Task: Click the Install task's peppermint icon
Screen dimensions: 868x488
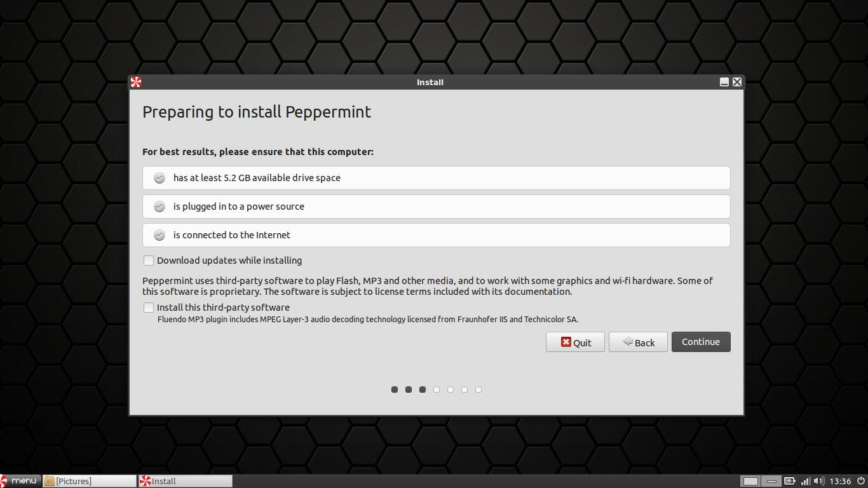Action: coord(145,481)
